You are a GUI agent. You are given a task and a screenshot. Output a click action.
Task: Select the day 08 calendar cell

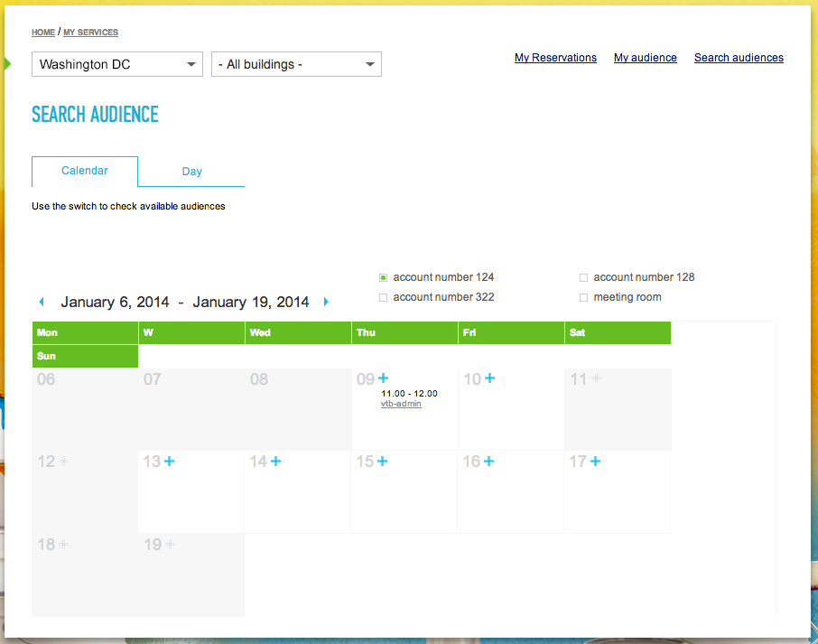298,409
